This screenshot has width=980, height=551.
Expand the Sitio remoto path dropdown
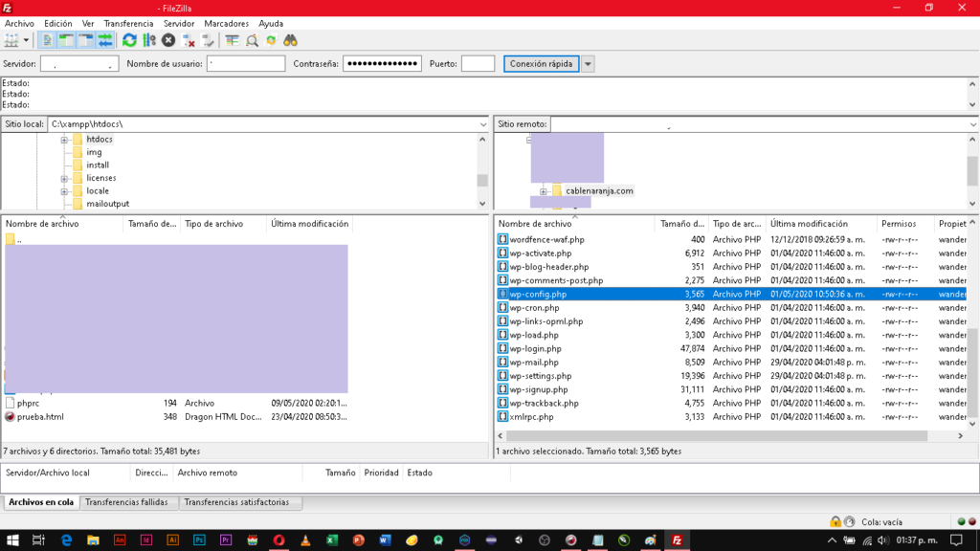tap(973, 124)
